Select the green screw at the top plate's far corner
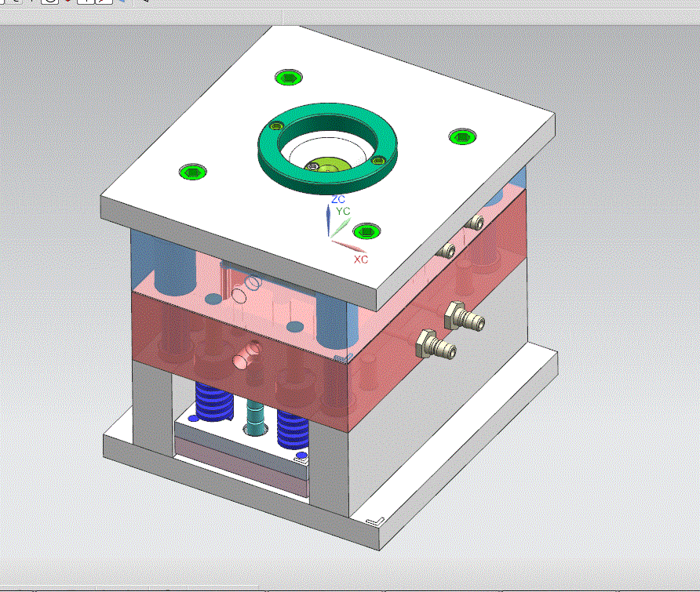 (x=288, y=77)
